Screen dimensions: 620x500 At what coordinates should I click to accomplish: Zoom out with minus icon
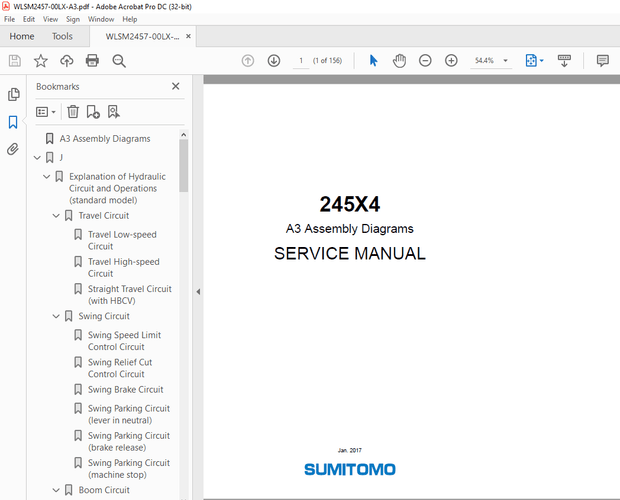[x=425, y=60]
